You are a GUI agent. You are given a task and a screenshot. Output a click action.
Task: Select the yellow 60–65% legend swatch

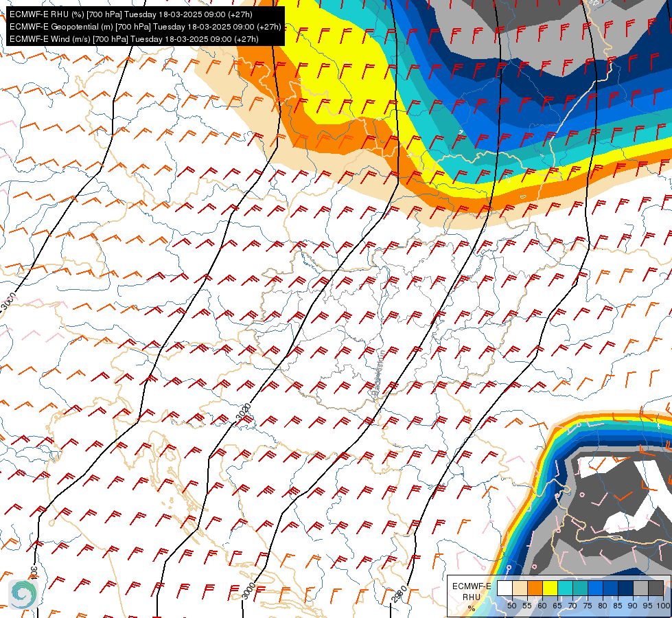tap(551, 588)
